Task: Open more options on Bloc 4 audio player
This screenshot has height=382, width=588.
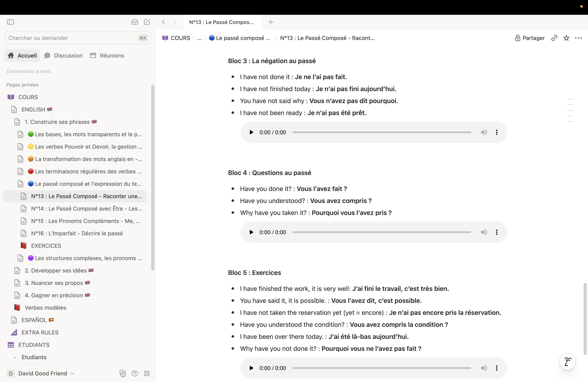Action: 497,232
